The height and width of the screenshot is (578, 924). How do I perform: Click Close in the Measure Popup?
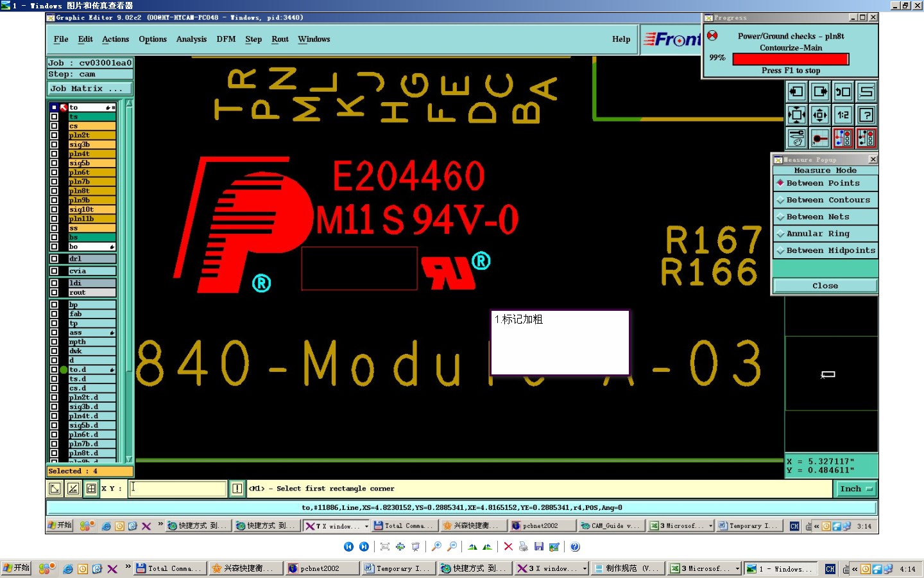825,286
